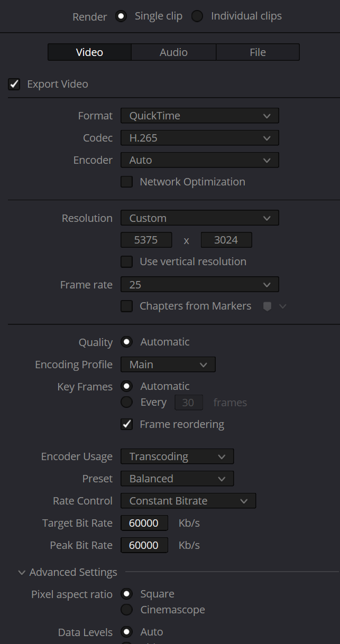Uncheck the Export Video checkbox
Screen dimensions: 340x644
14,84
